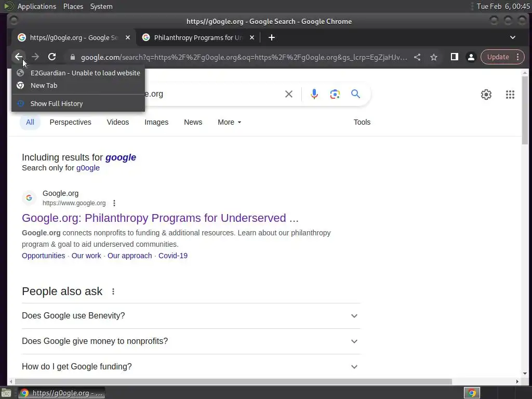Click the browser Back arrow button
This screenshot has height=399, width=532.
pos(19,57)
